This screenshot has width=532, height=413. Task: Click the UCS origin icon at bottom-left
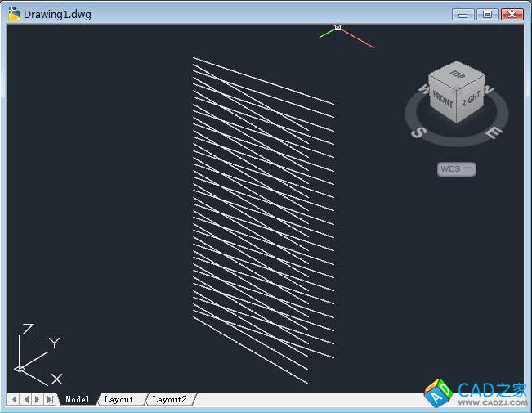click(x=20, y=369)
